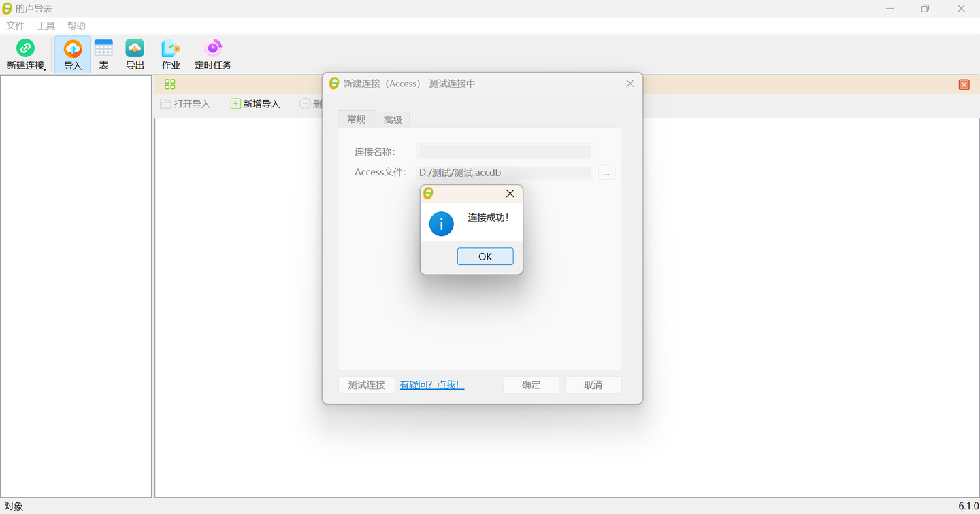Open the 表 toolbar icon
Image resolution: width=980 pixels, height=514 pixels.
(x=103, y=54)
